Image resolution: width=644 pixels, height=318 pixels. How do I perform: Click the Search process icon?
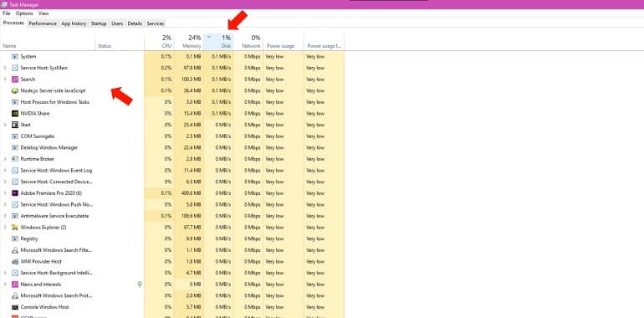15,79
